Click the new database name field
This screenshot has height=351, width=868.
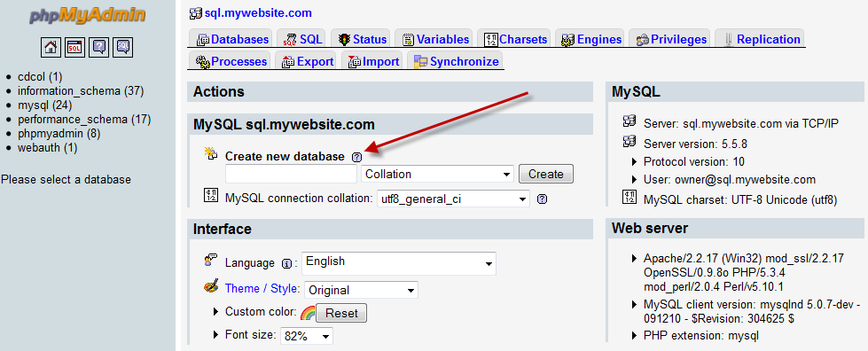291,174
